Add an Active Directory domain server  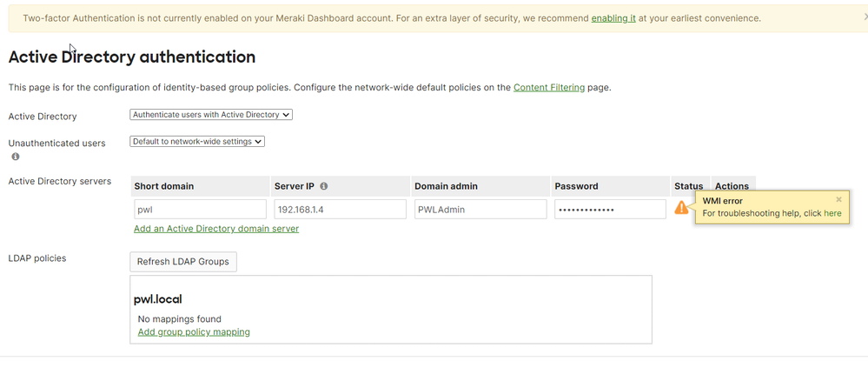pos(216,229)
